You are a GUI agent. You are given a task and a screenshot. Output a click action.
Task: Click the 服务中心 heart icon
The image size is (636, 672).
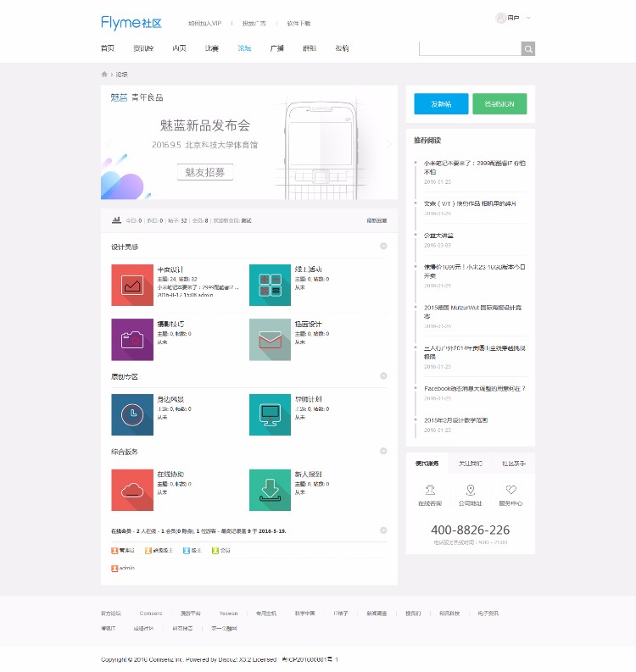pos(510,490)
